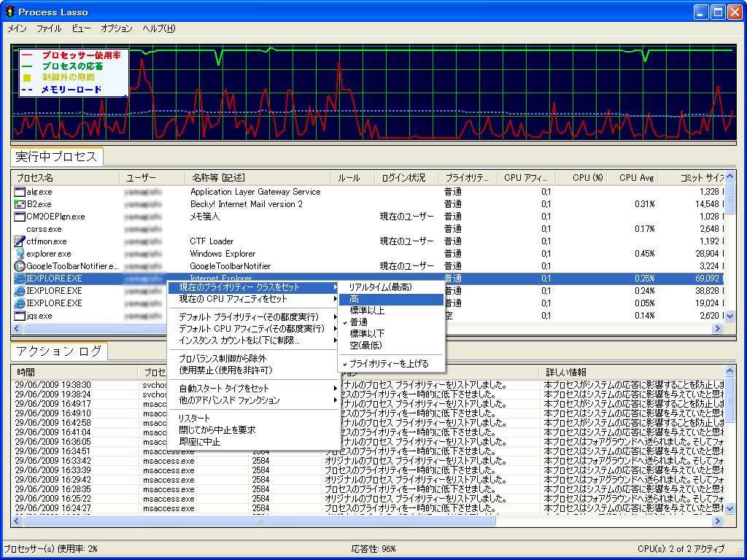
Task: Select the log entry at 29/06/2009 19:38:30
Action: [368, 385]
